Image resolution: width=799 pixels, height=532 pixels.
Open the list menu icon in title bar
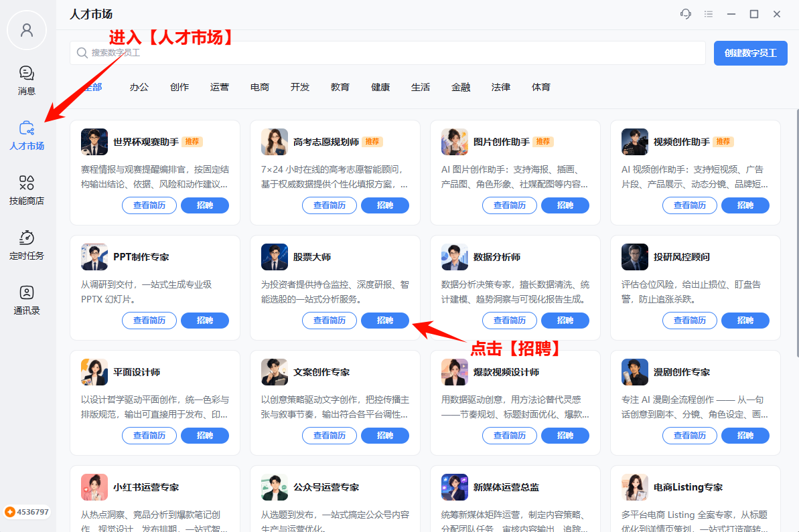pyautogui.click(x=709, y=14)
